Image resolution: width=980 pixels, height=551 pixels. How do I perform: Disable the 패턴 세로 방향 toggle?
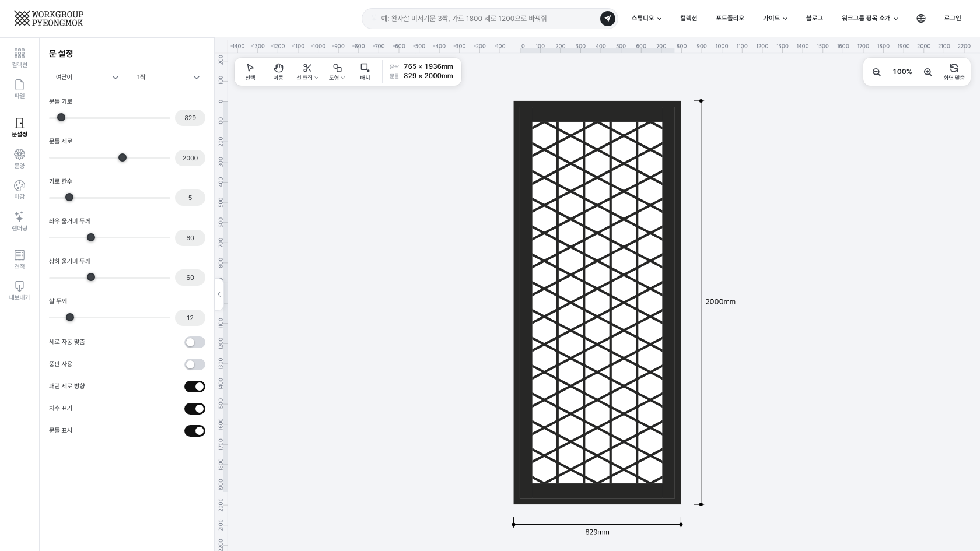click(x=195, y=387)
